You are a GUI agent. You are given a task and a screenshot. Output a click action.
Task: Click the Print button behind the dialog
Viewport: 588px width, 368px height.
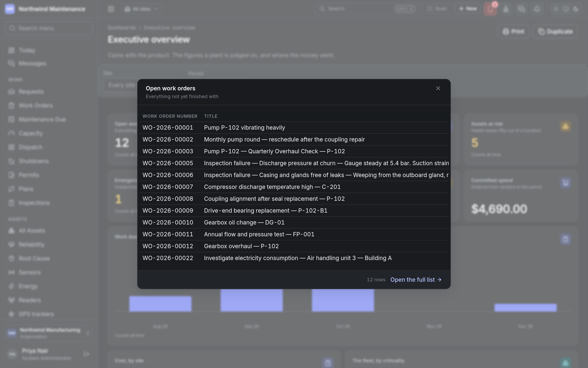(x=513, y=32)
